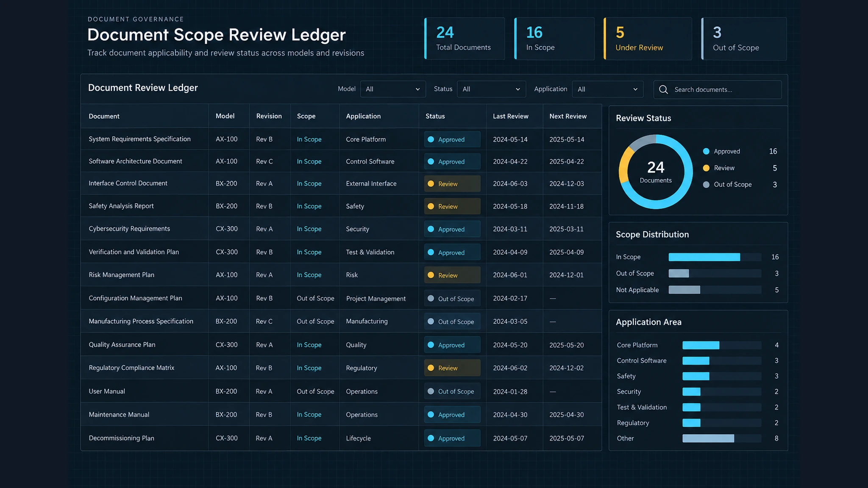The height and width of the screenshot is (488, 868).
Task: Select the Total Documents summary card
Action: [x=465, y=39]
